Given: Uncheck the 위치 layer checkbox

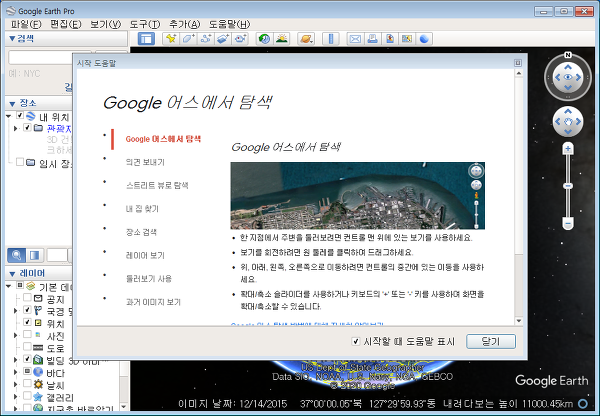Looking at the screenshot, I should (x=27, y=322).
